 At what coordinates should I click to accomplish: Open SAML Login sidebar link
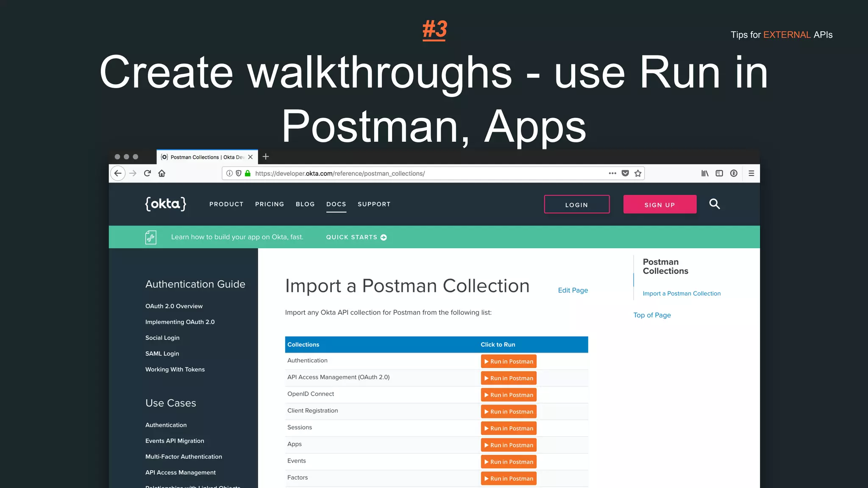pos(162,354)
